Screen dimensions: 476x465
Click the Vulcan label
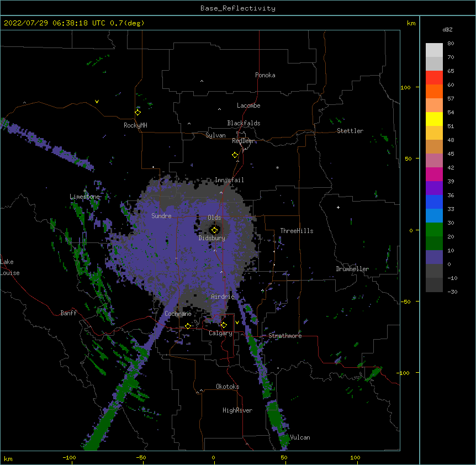point(300,437)
